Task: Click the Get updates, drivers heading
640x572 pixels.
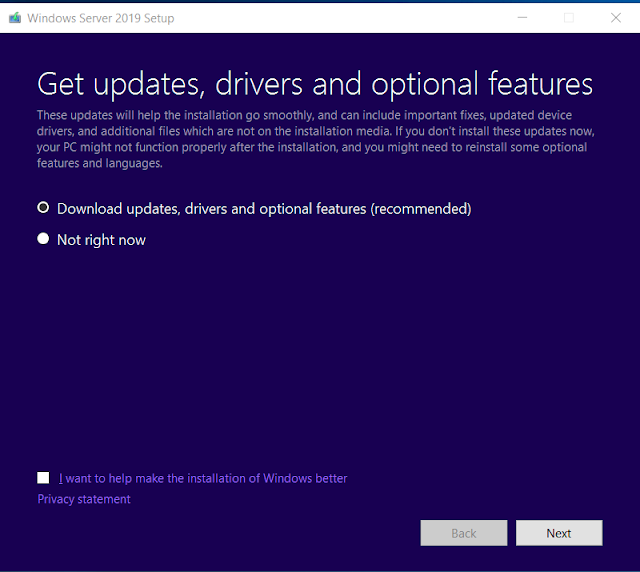Action: (315, 84)
